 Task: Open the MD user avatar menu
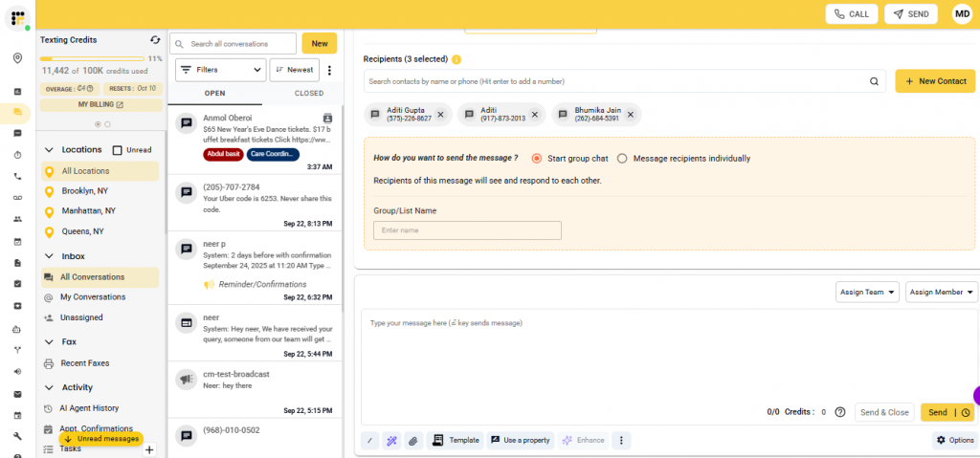[962, 13]
